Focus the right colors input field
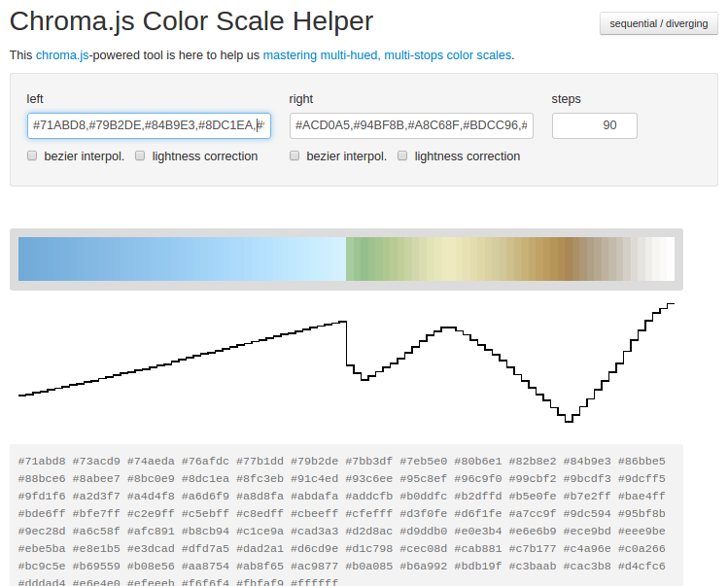728x586 pixels. 411,125
